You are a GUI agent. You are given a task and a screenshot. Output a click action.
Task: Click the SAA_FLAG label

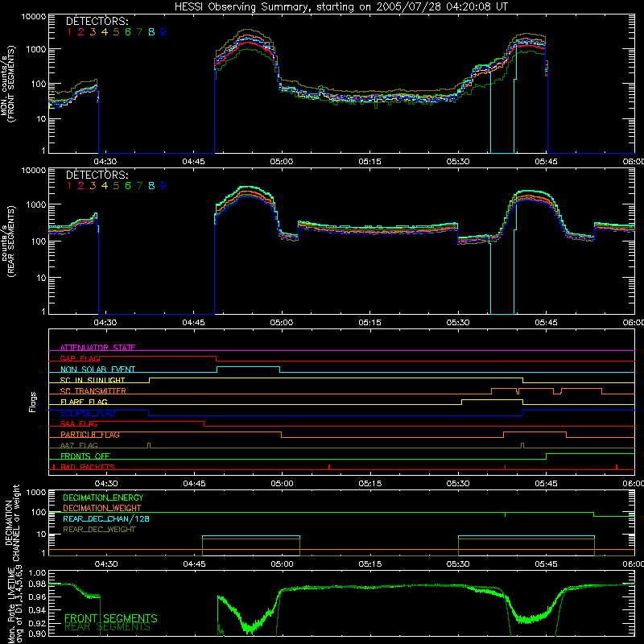coord(79,423)
